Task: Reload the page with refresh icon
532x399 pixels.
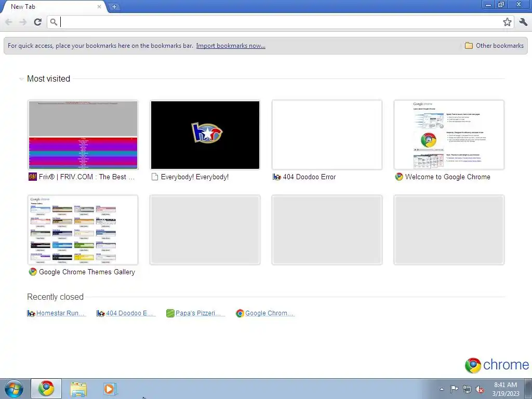Action: [37, 22]
